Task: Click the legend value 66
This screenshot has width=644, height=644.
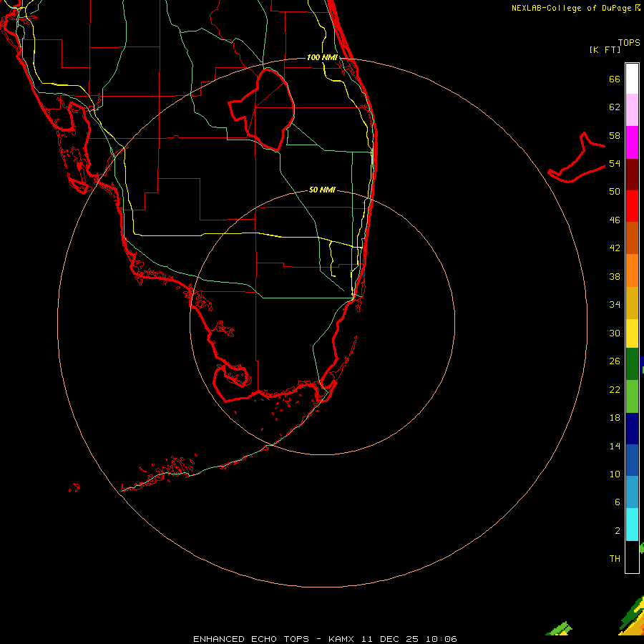Action: (615, 79)
